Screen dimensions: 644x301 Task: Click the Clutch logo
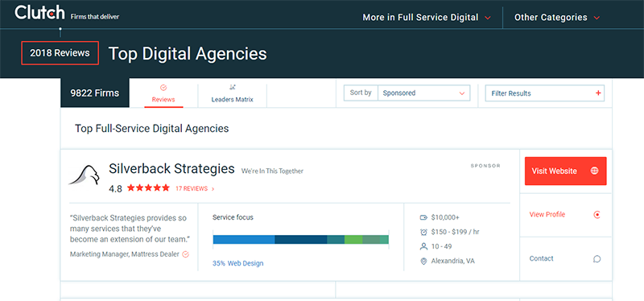coord(39,13)
